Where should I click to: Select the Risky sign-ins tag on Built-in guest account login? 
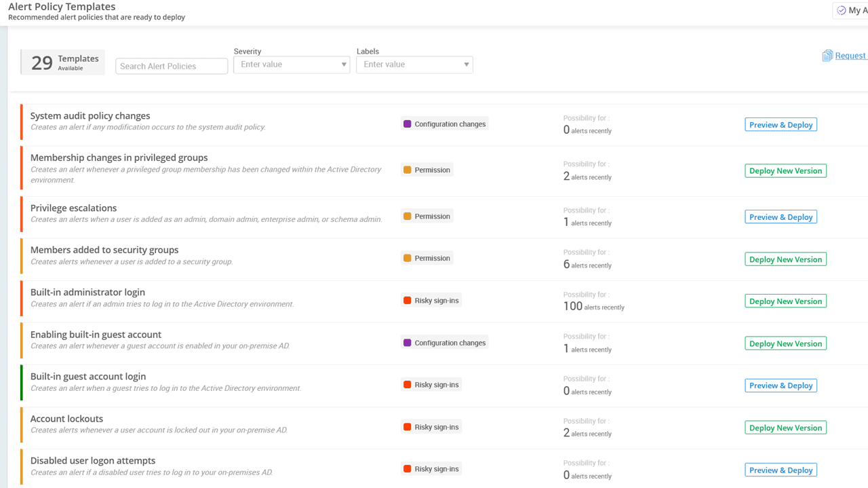pos(431,384)
